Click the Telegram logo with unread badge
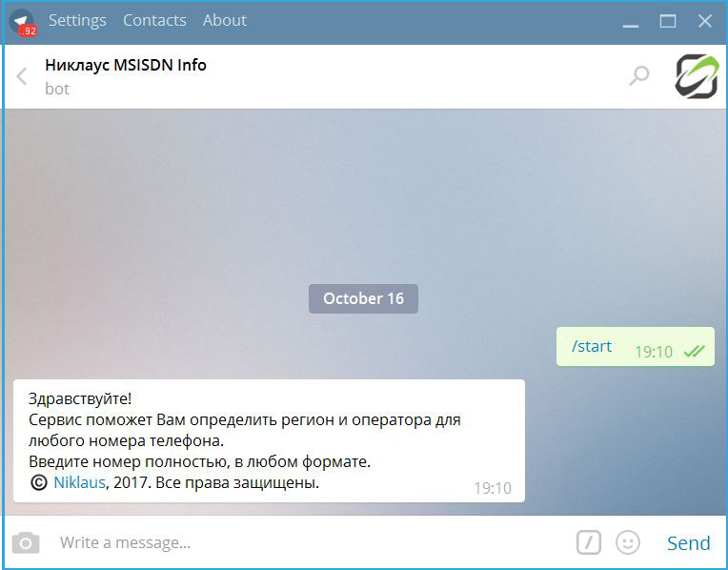This screenshot has height=570, width=728. (23, 22)
